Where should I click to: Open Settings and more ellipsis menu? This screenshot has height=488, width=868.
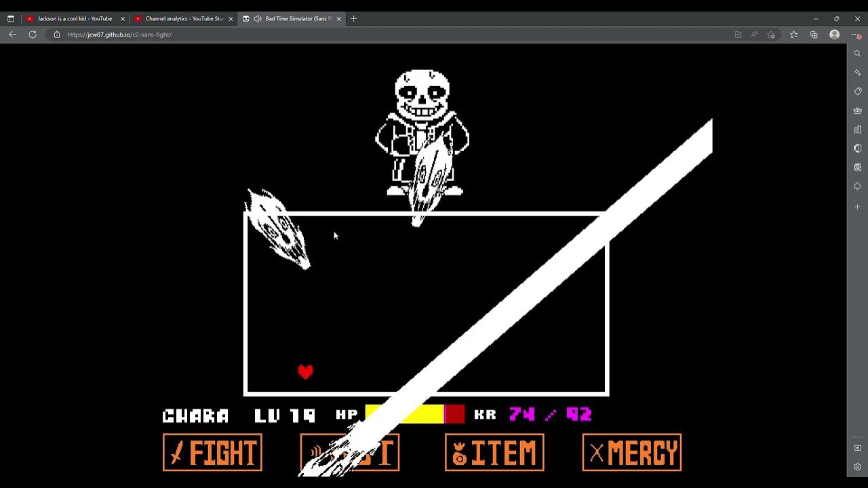(x=856, y=35)
